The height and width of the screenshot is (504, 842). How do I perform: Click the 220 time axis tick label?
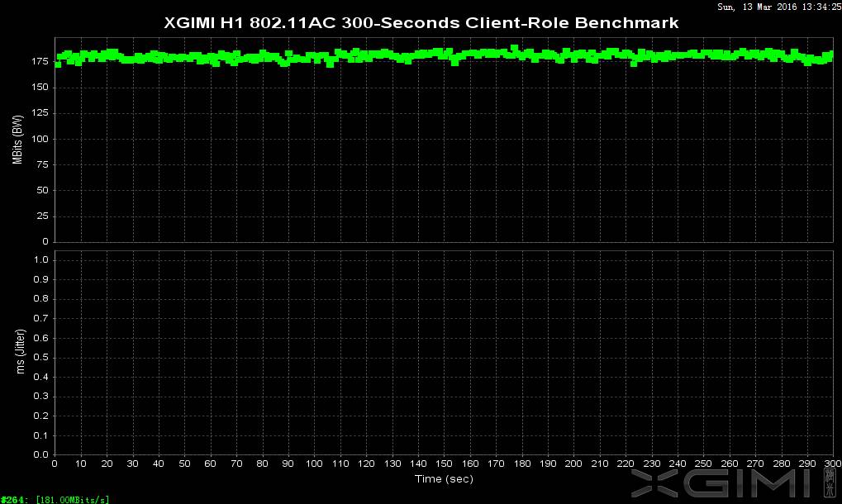[626, 464]
